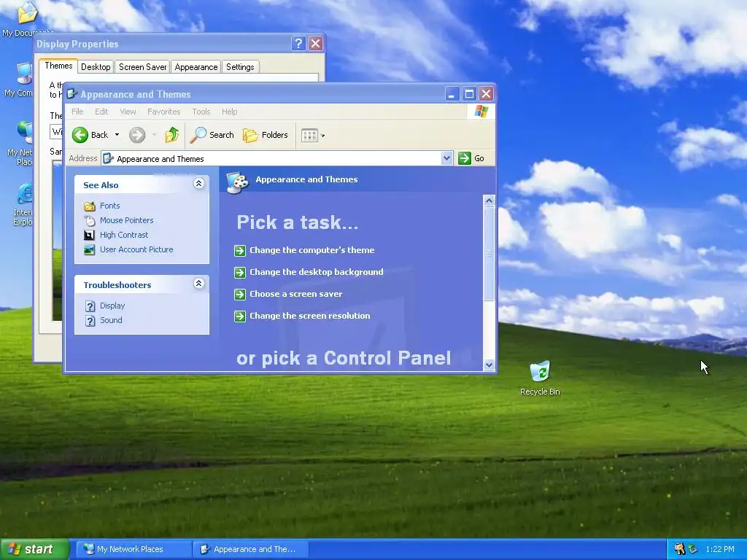Image resolution: width=747 pixels, height=560 pixels.
Task: Click the High Contrast icon
Action: 89,235
